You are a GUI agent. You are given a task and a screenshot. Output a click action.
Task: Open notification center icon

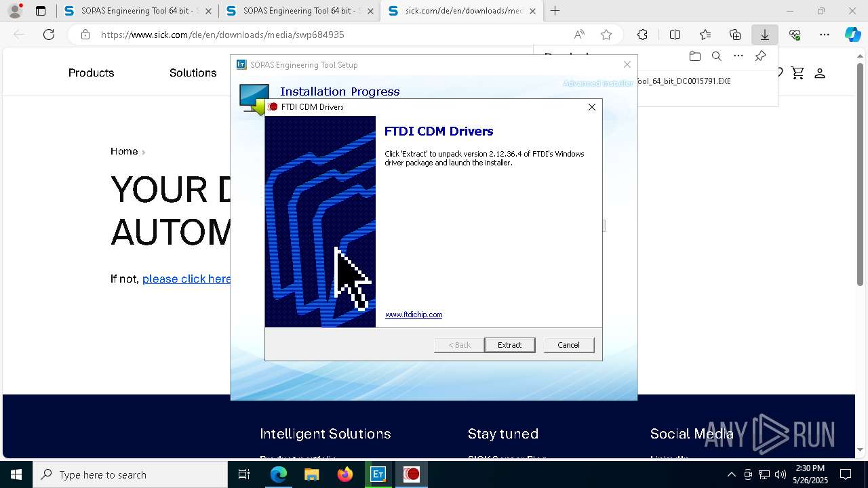[x=846, y=474]
